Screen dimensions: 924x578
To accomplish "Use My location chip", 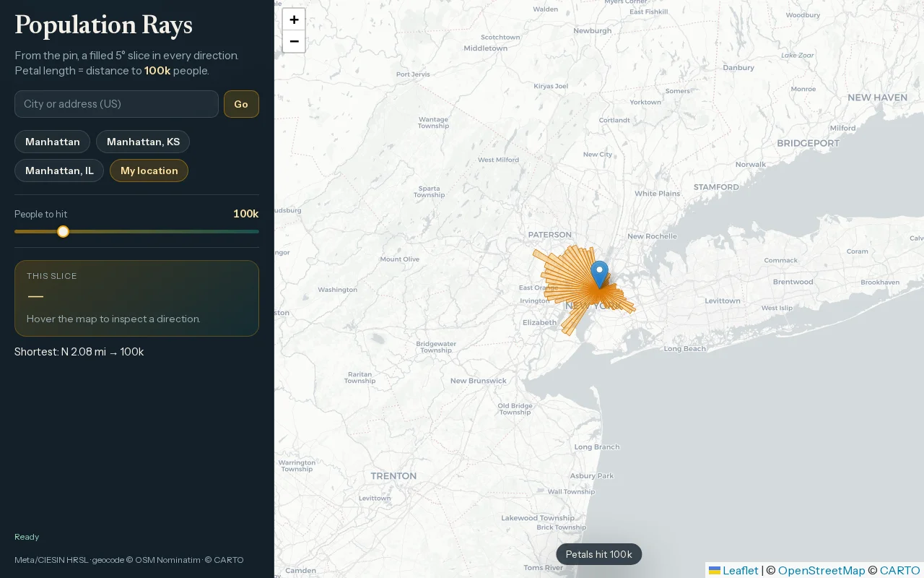I will [x=149, y=171].
